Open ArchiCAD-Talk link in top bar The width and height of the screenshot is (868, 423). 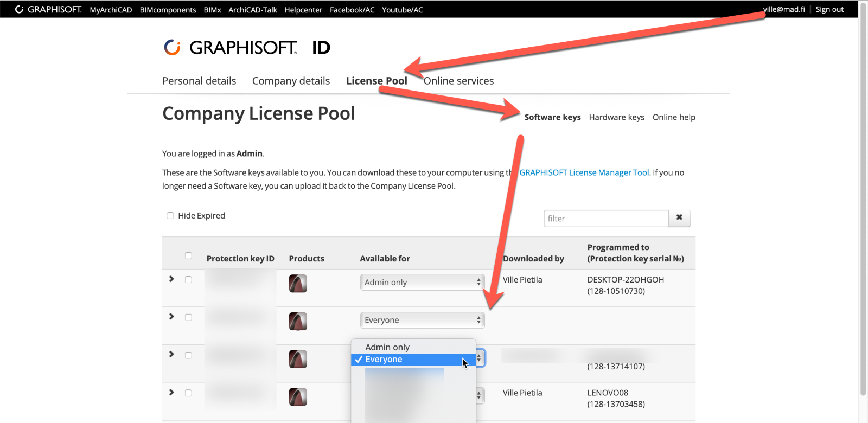click(253, 10)
